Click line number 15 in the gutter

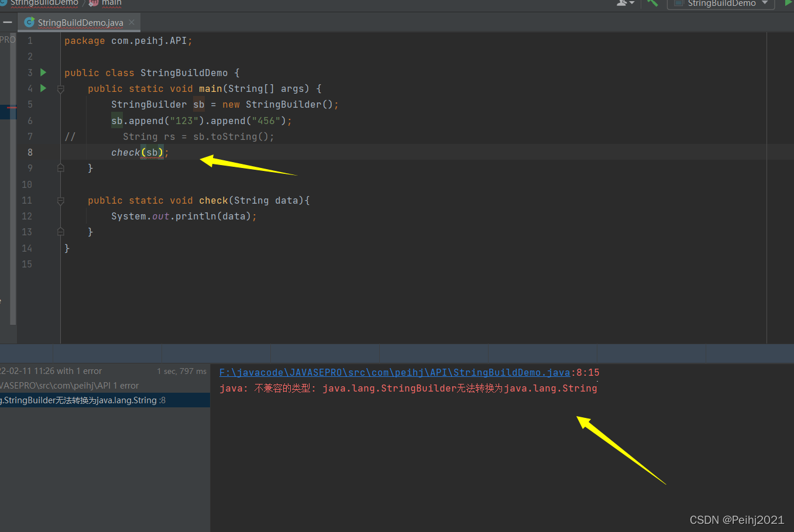(27, 264)
